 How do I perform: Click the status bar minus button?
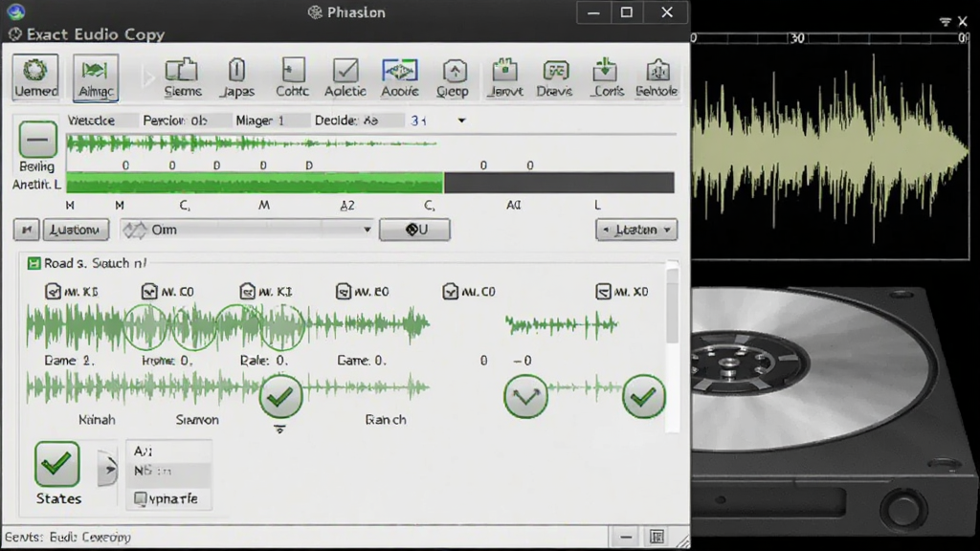[626, 537]
